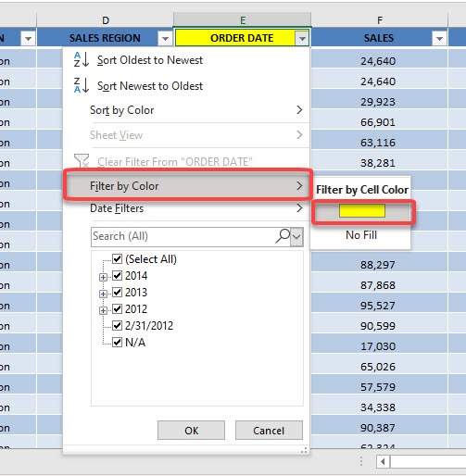Image resolution: width=466 pixels, height=476 pixels.
Task: Uncheck the 2013 checkbox
Action: point(117,292)
